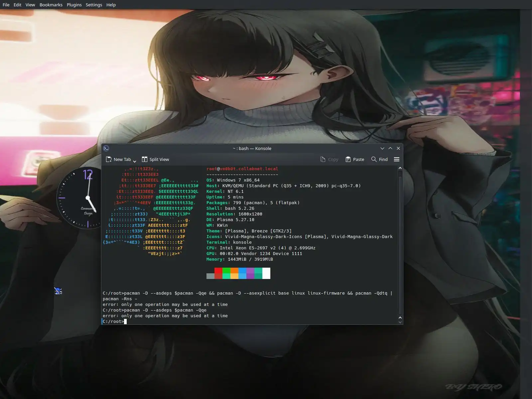
Task: Click the 'Memory: 1443MiB / 3919MiB' line
Action: click(239, 259)
